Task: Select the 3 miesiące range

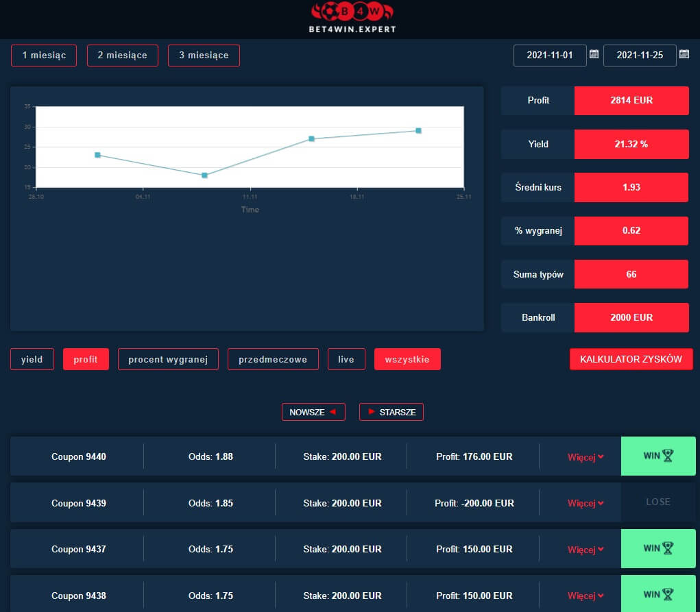Action: (x=204, y=56)
